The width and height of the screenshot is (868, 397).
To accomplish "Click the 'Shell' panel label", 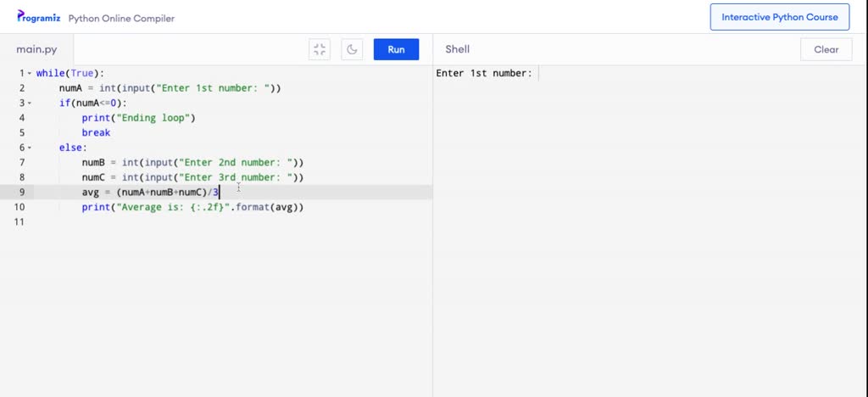I will coord(457,49).
